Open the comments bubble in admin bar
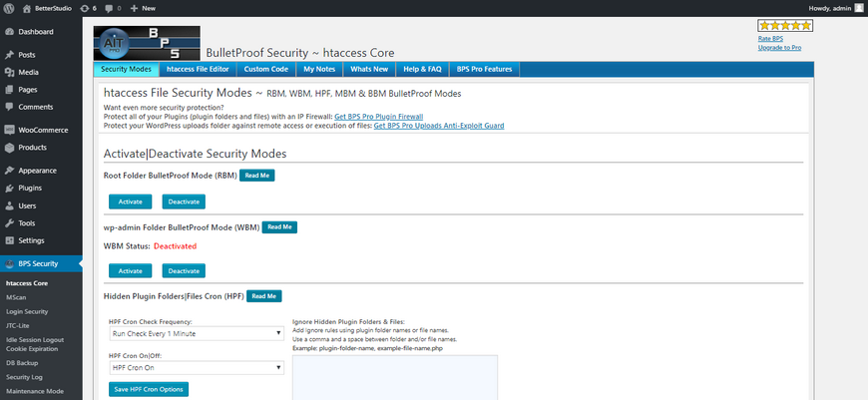The image size is (868, 400). 109,8
